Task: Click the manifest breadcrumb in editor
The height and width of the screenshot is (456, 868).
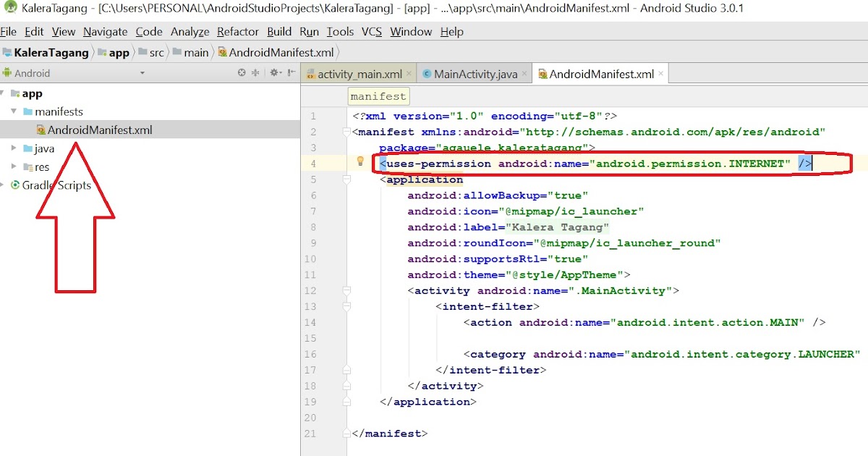Action: [x=378, y=96]
